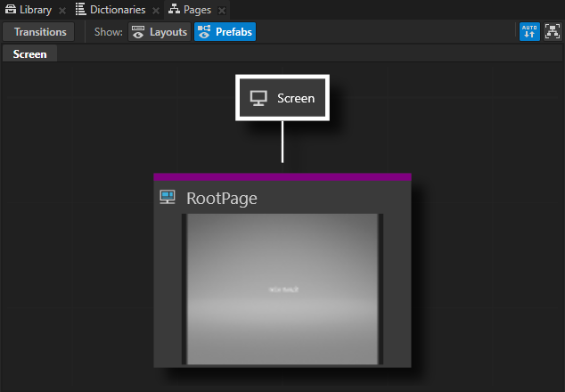This screenshot has height=392, width=565.
Task: Close the Library tab
Action: point(62,11)
